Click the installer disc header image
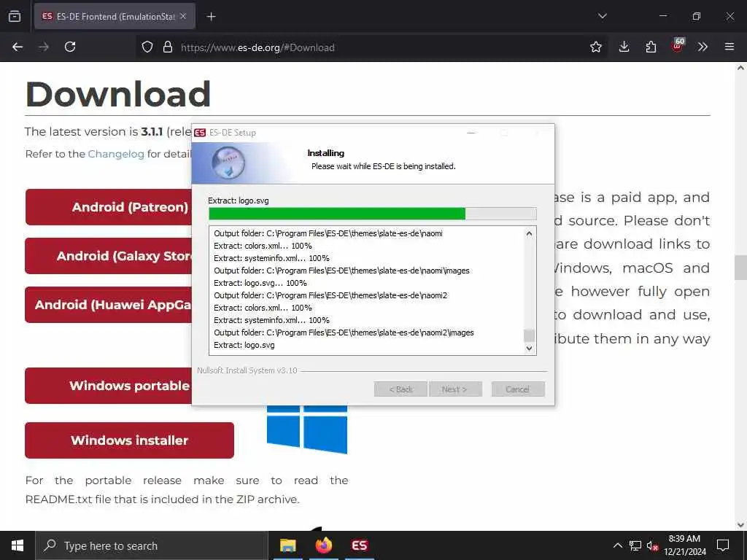The width and height of the screenshot is (747, 560). point(228,163)
